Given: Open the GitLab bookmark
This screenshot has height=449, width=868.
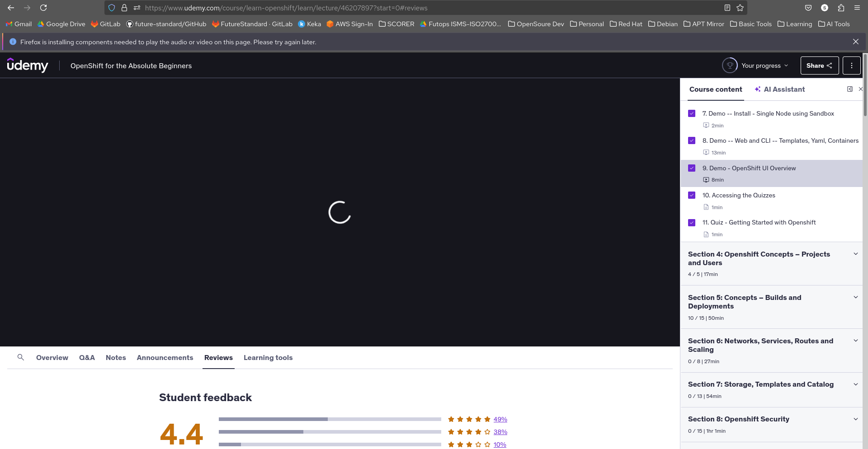Looking at the screenshot, I should [x=106, y=24].
